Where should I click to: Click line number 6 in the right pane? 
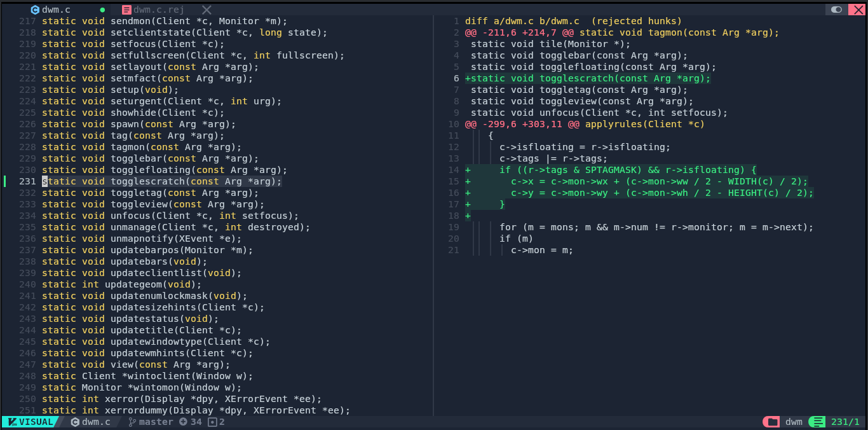coord(456,78)
